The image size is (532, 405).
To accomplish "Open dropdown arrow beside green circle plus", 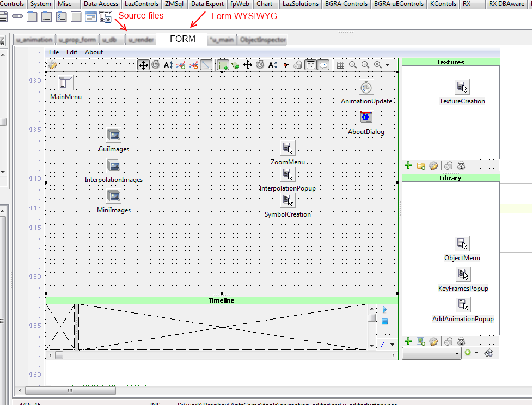I will (x=476, y=353).
